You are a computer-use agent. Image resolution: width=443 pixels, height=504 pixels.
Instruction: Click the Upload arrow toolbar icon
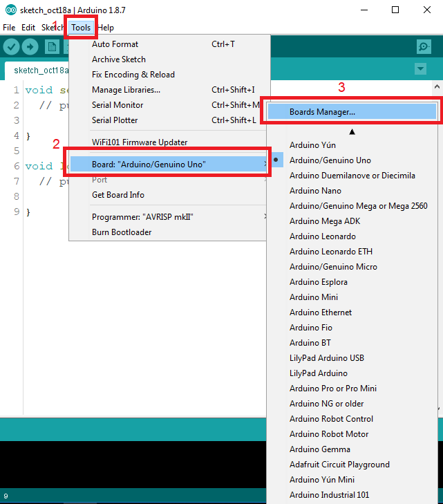[x=30, y=47]
